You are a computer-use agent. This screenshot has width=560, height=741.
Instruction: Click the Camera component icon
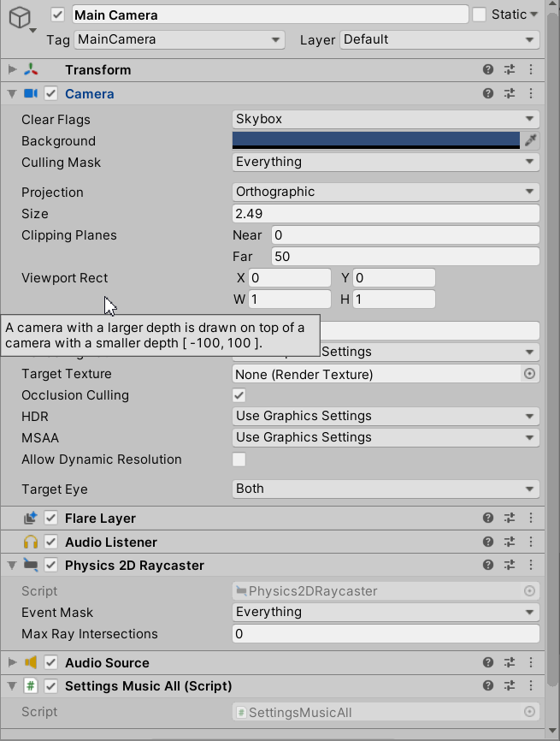click(31, 94)
